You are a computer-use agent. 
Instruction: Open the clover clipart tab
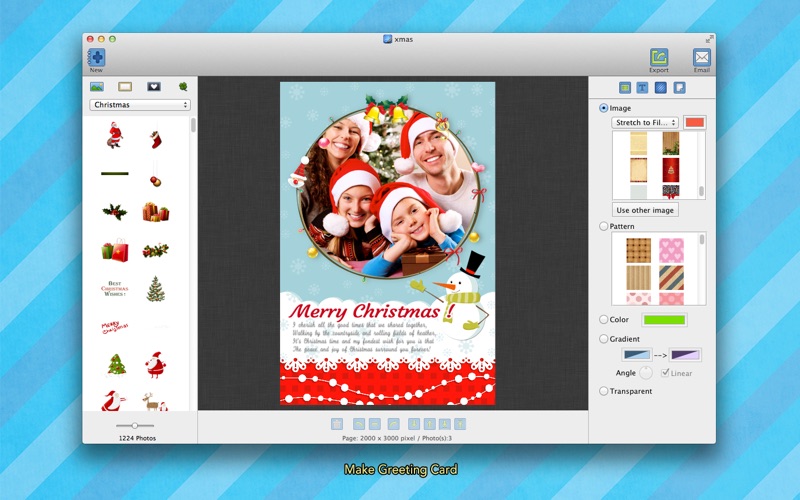183,87
